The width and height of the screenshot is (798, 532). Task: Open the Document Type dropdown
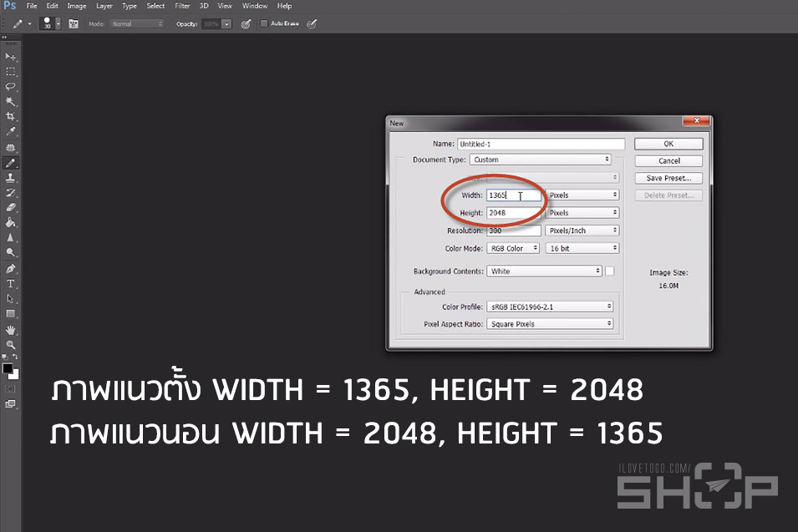point(541,160)
